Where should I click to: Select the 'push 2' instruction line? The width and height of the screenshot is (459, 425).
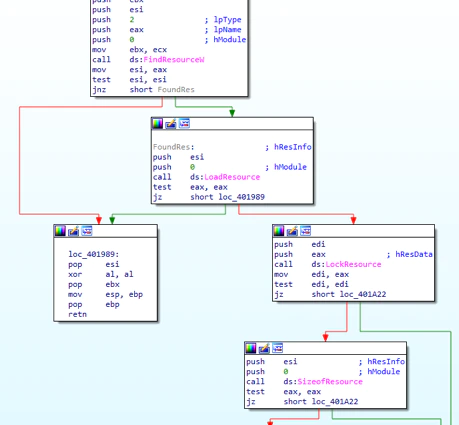pos(113,20)
